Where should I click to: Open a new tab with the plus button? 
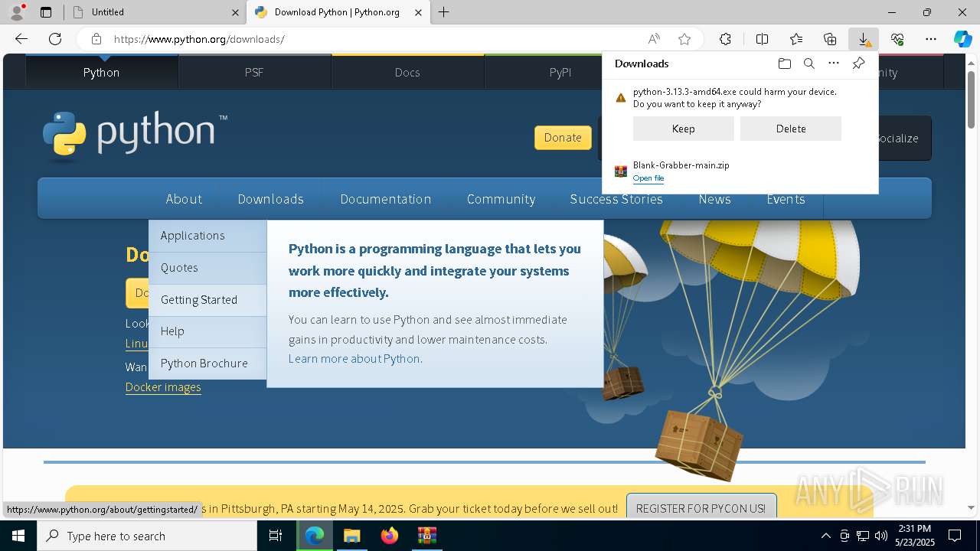coord(444,11)
